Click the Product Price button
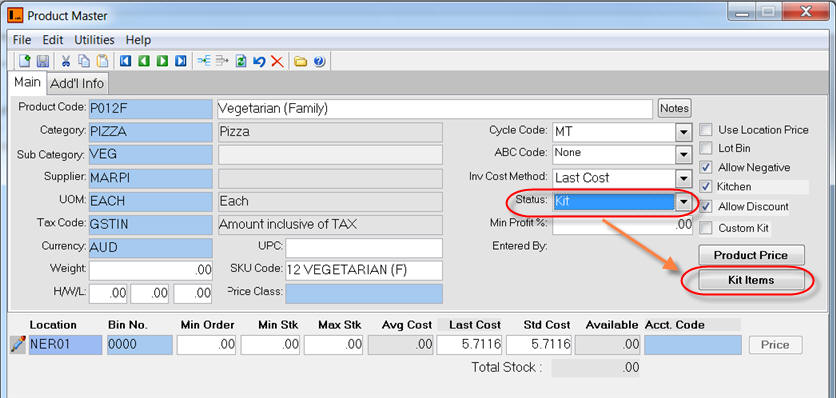The image size is (836, 398). 751,255
